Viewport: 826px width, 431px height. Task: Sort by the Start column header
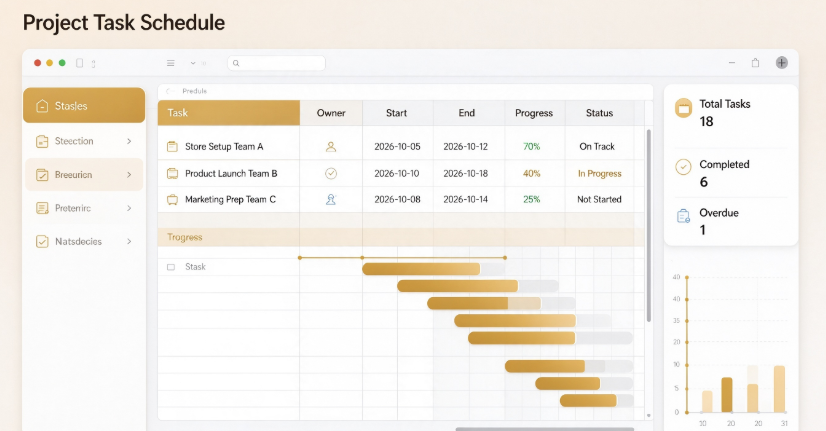397,113
